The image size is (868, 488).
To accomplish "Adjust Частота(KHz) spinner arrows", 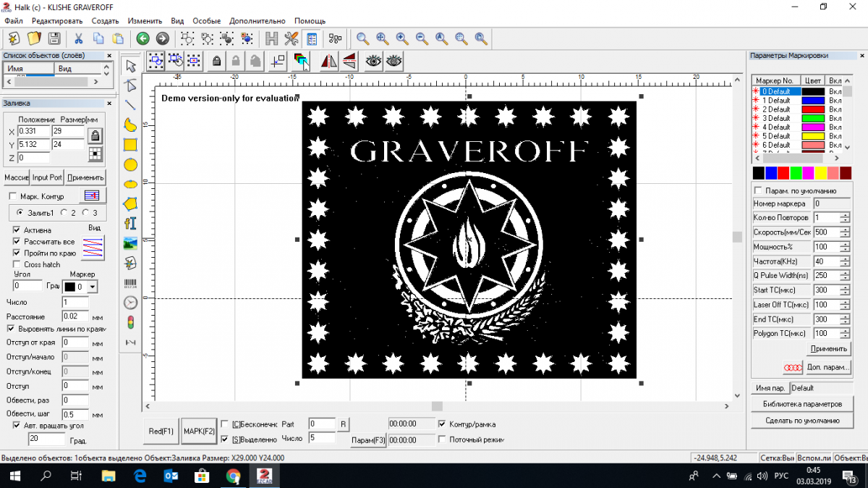I will (x=845, y=261).
